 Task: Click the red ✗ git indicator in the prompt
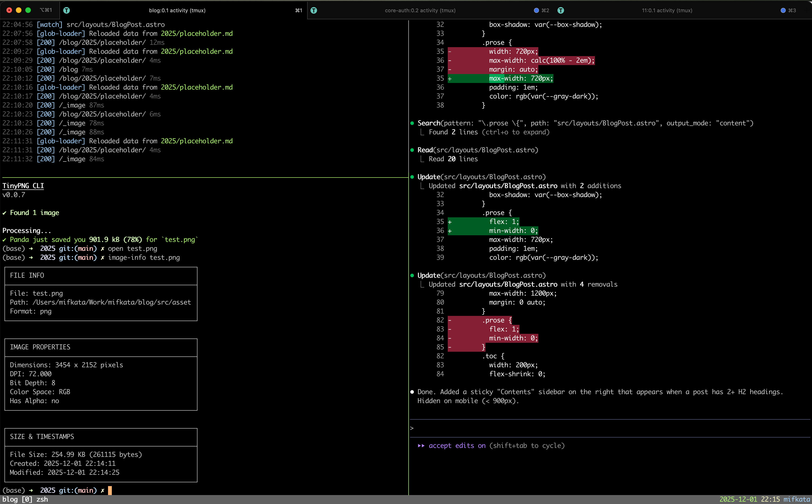[x=102, y=490]
